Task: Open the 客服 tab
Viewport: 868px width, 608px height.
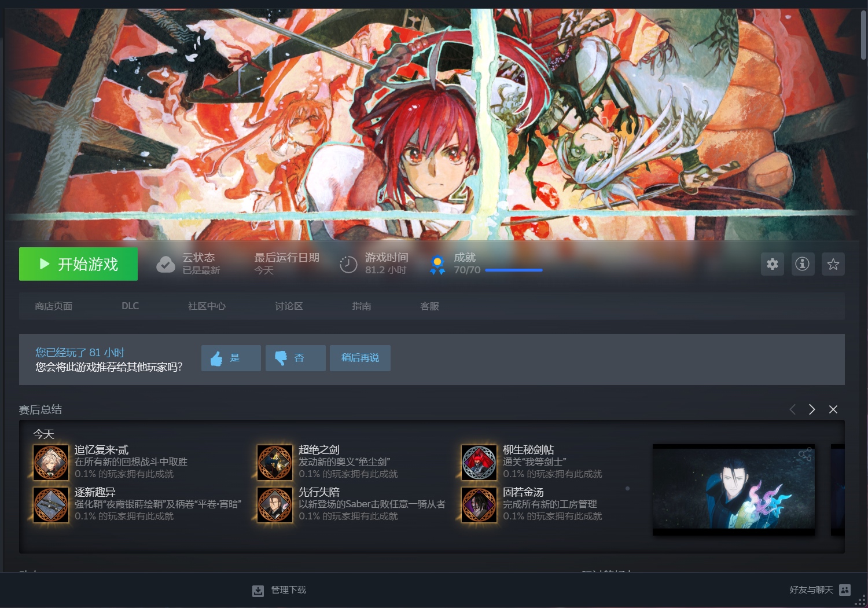Action: pos(429,306)
